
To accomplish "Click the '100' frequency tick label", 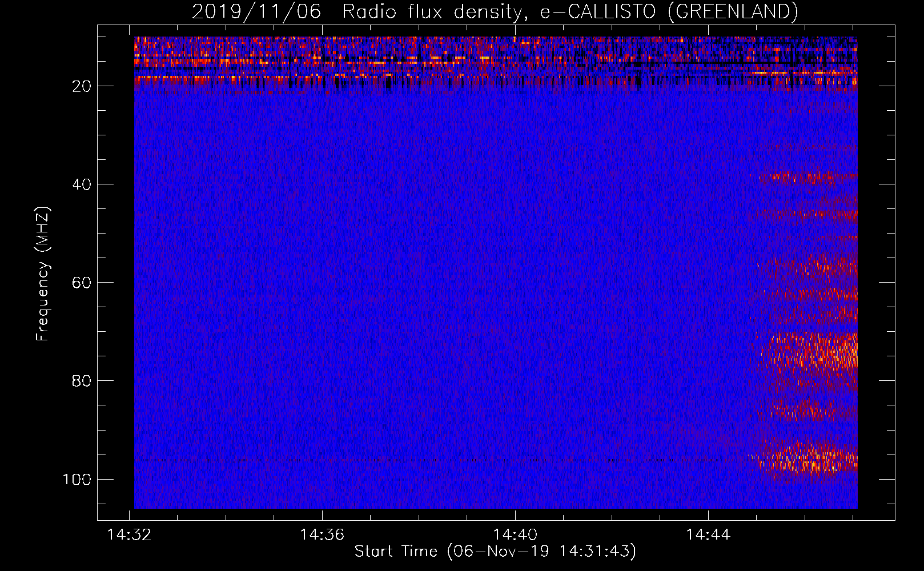I will pyautogui.click(x=77, y=479).
